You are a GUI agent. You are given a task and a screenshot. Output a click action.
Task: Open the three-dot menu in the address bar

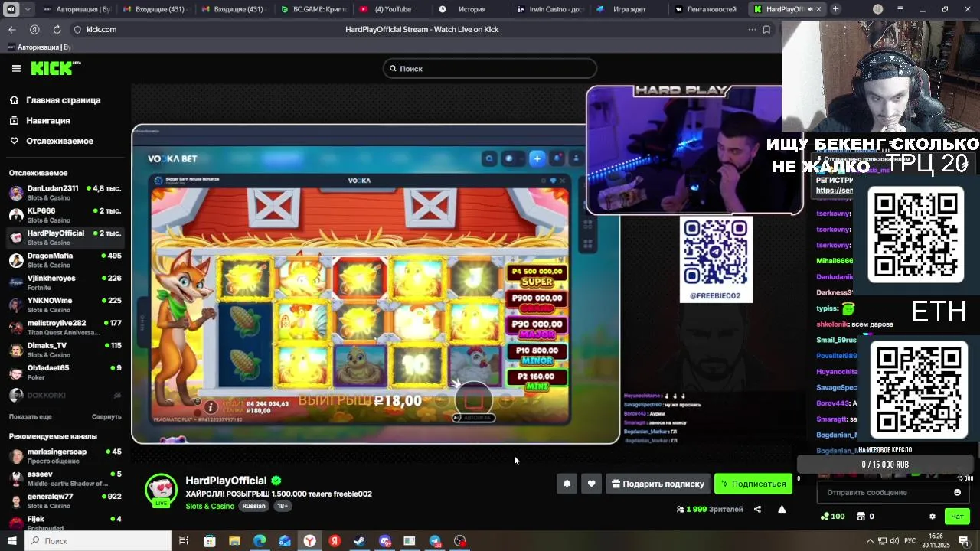(752, 29)
